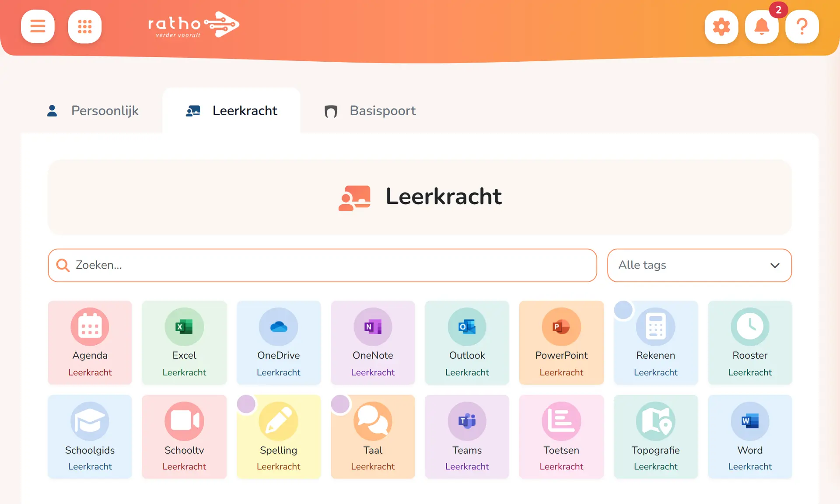
Task: Open notifications bell
Action: [x=762, y=27]
